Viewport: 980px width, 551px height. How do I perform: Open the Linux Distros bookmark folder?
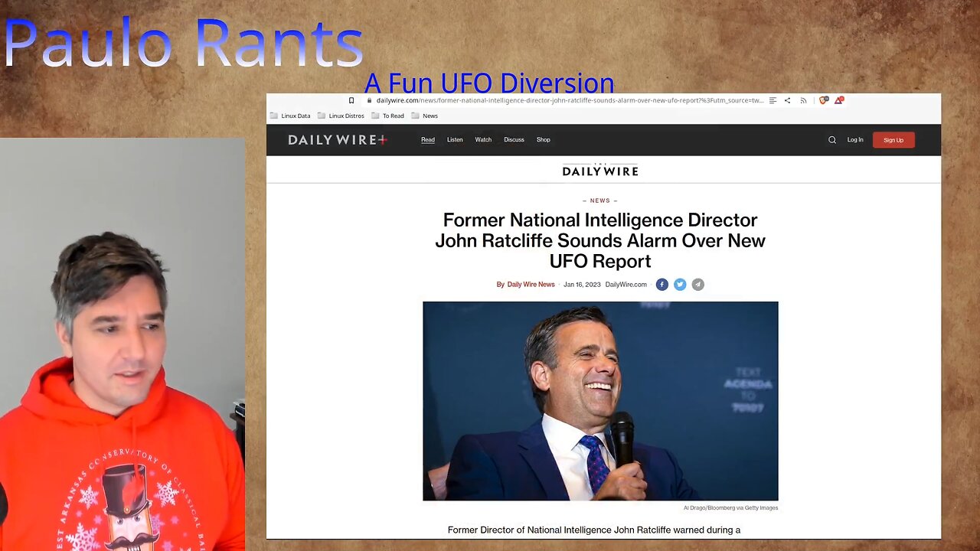(x=341, y=116)
